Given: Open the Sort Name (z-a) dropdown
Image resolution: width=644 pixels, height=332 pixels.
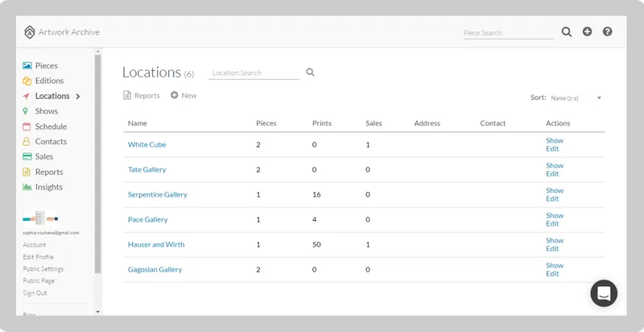Looking at the screenshot, I should click(x=576, y=98).
